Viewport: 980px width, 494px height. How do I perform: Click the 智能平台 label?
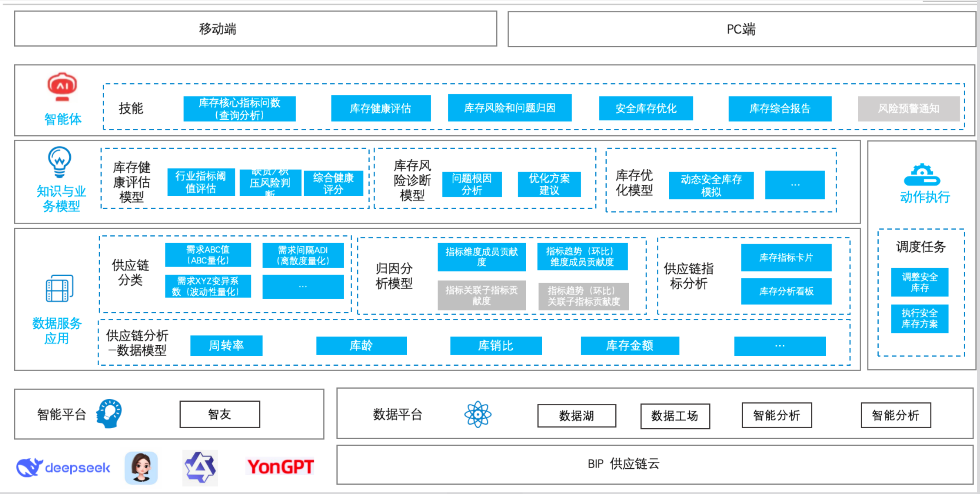(62, 414)
